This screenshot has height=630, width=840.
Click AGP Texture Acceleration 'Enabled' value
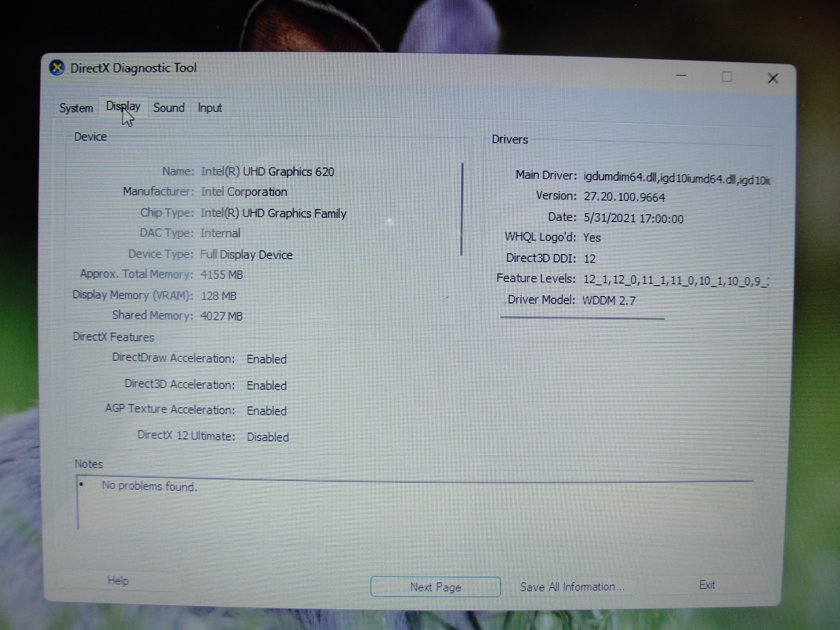[x=267, y=411]
